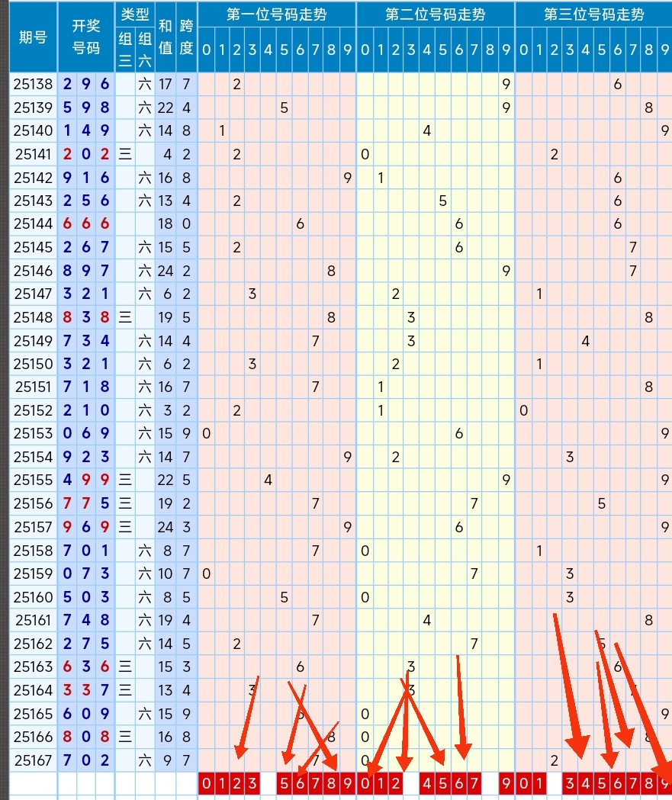Screen dimensions: 672x800
Task: Click the 组三 sub-header
Action: tap(125, 50)
